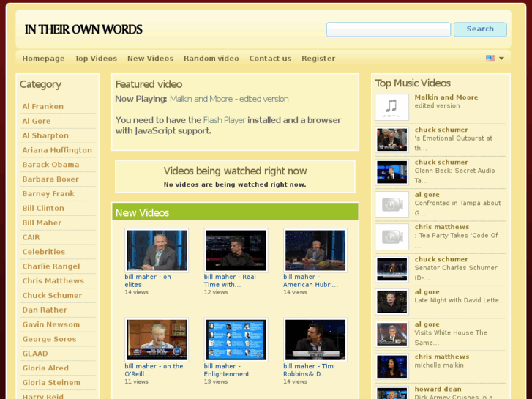Open the music note thumbnail for Malkin and Moore
The image size is (532, 399).
(x=392, y=108)
